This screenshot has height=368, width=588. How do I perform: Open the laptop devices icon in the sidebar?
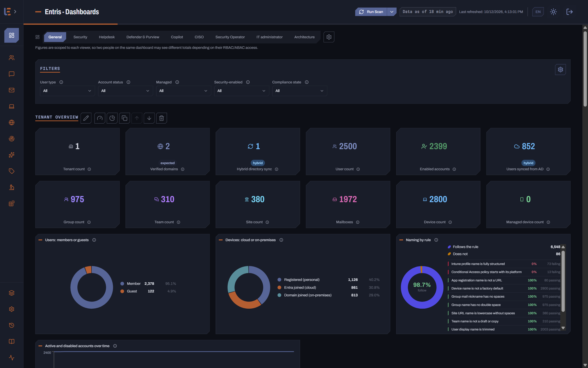[12, 106]
